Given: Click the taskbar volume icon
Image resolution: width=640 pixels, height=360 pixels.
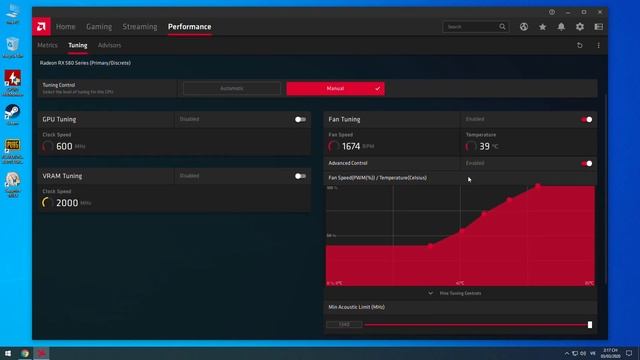Looking at the screenshot, I should tap(583, 353).
